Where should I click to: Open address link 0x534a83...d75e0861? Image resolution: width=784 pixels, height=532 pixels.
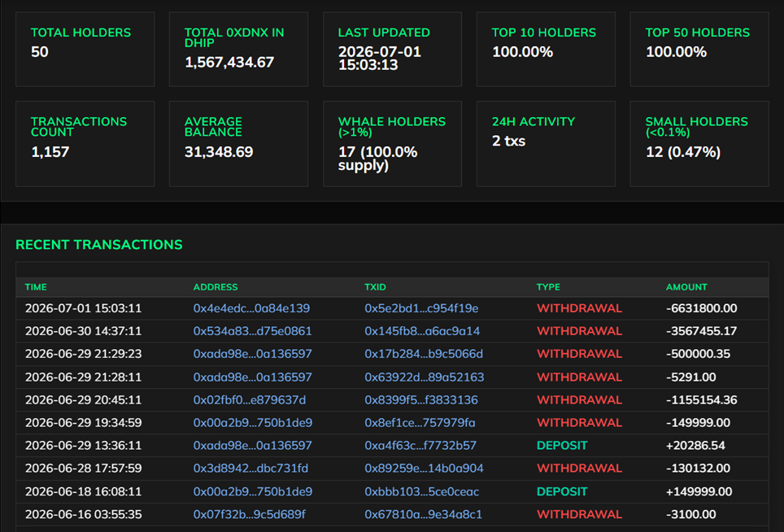pos(252,331)
